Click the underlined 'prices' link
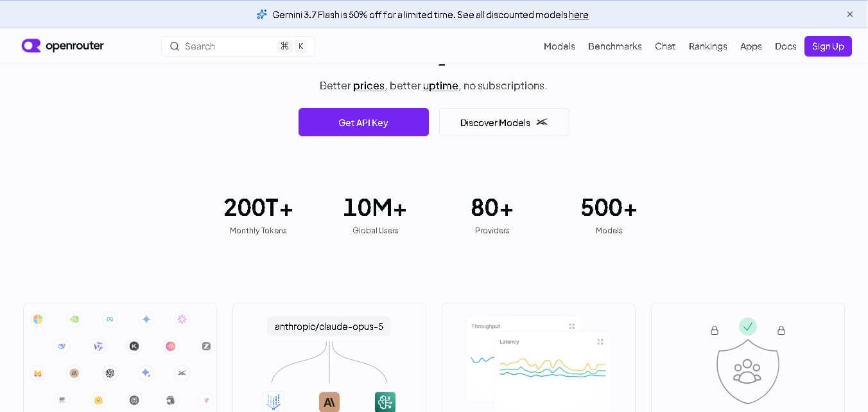Viewport: 868px width, 412px height. click(369, 86)
